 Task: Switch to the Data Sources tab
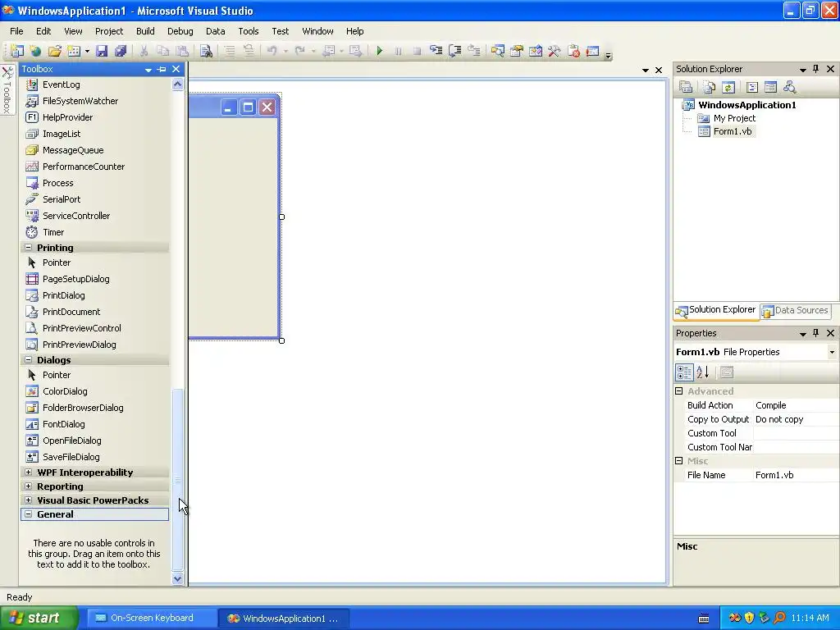(x=796, y=311)
